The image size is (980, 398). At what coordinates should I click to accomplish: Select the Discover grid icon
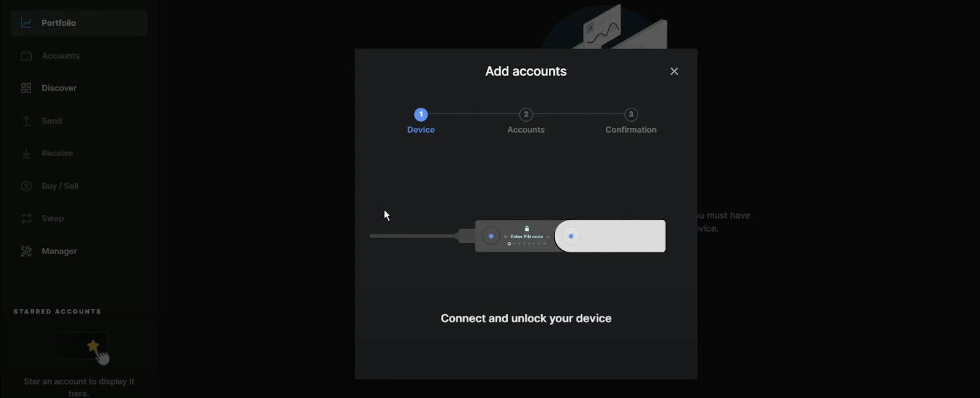(x=26, y=88)
